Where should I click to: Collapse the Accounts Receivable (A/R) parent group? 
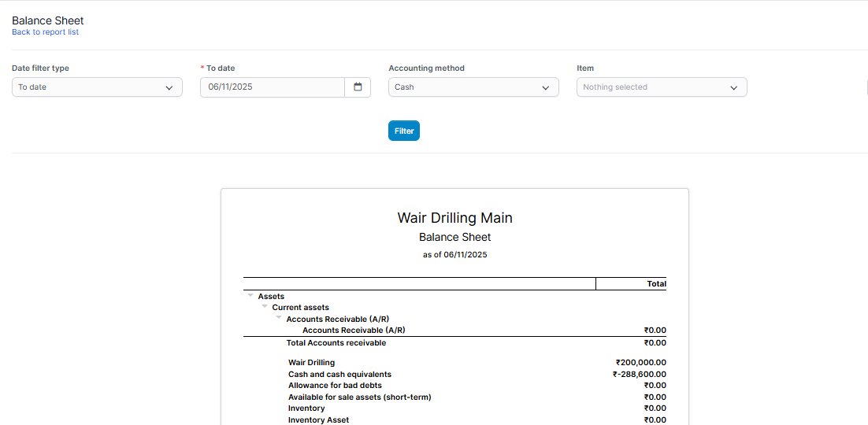(279, 318)
